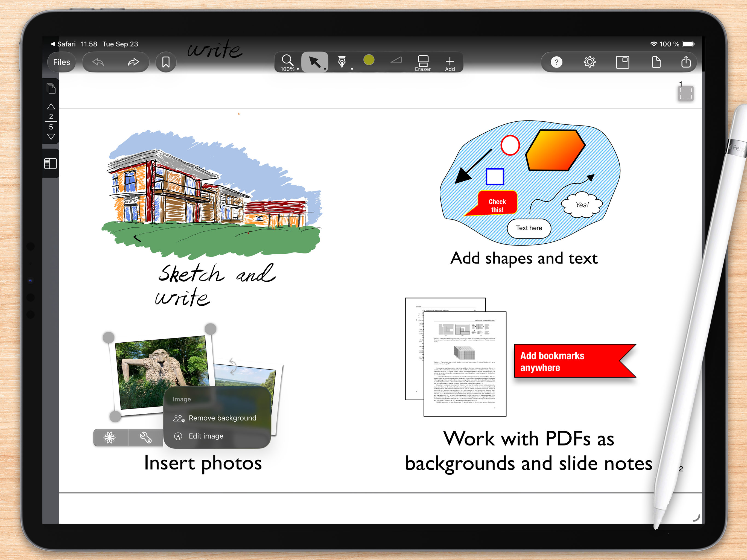Tap the undo arrow
Screen dimensions: 747x560
click(98, 62)
